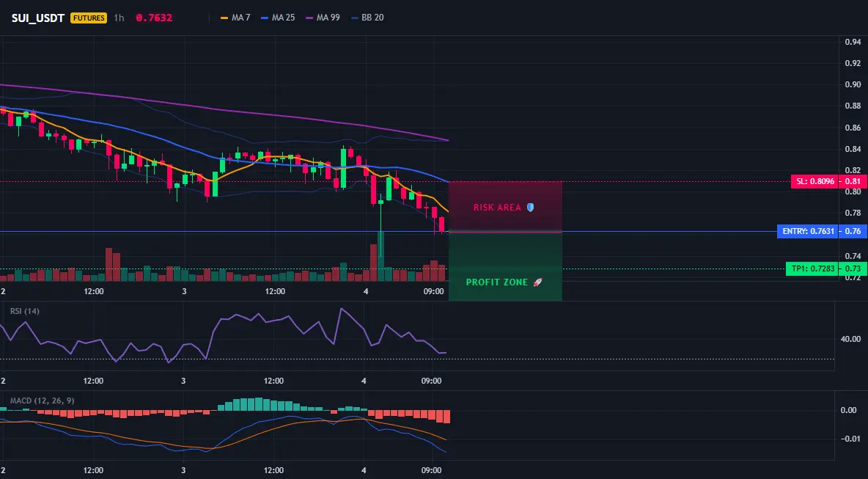Click the 09:00 label on price chart axis
The image size is (868, 479).
click(433, 291)
